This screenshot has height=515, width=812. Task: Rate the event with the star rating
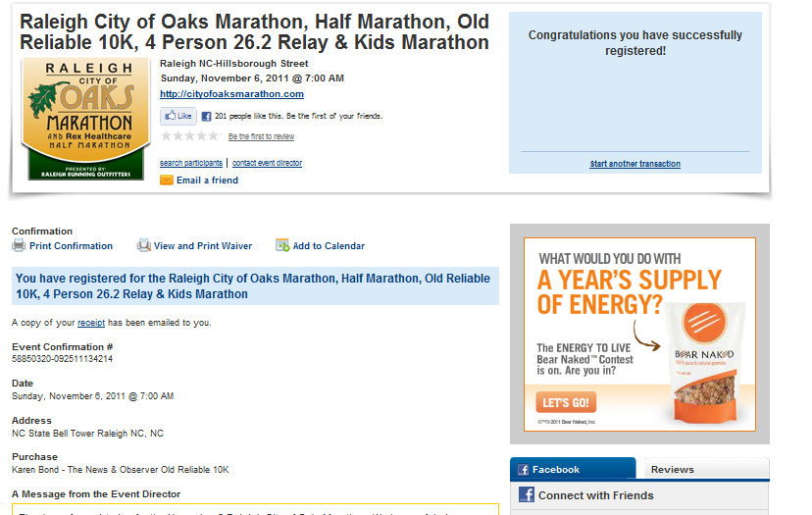coord(190,136)
